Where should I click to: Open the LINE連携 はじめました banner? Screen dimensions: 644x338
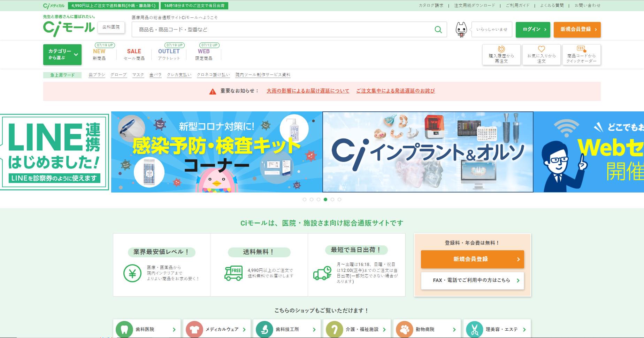pyautogui.click(x=54, y=152)
